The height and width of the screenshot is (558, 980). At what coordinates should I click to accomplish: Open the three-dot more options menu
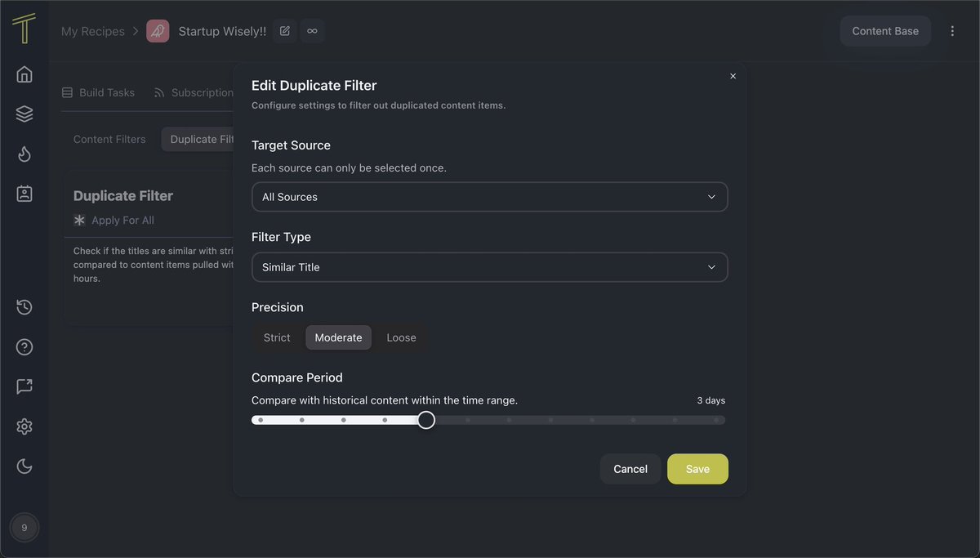(952, 31)
